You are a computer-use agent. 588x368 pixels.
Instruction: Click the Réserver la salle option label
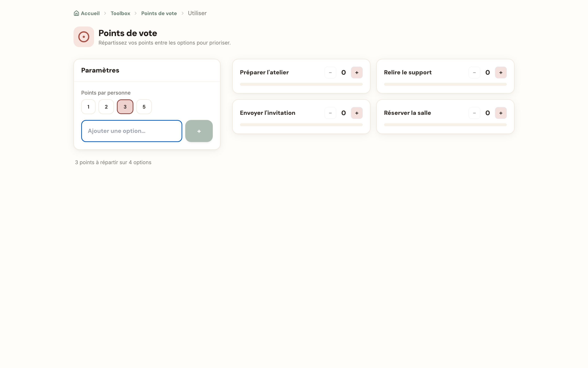[x=408, y=113]
